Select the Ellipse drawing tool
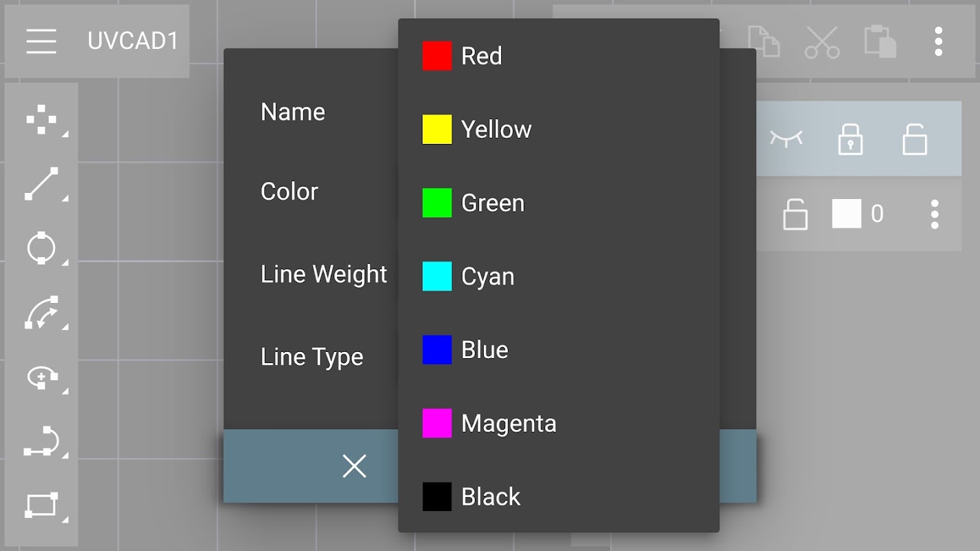Screen dimensions: 980x551 coord(41,377)
